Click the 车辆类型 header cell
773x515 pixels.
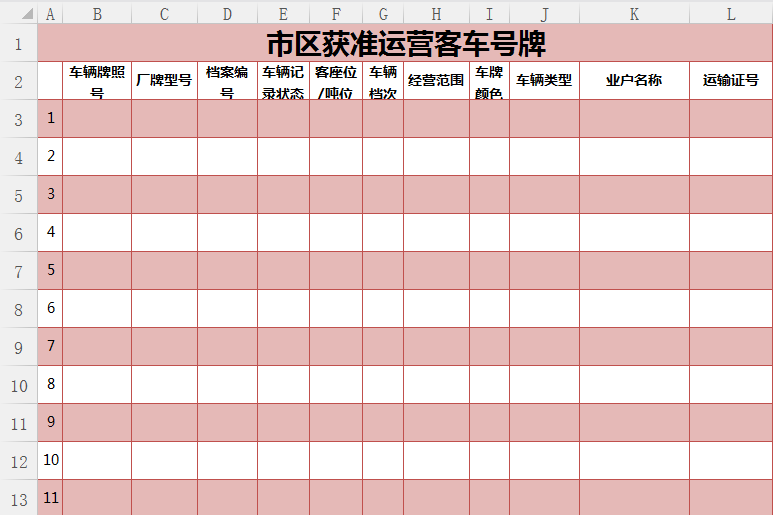544,81
